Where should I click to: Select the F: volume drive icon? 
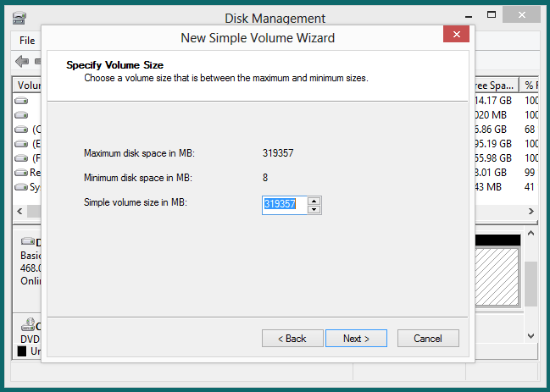(x=22, y=158)
